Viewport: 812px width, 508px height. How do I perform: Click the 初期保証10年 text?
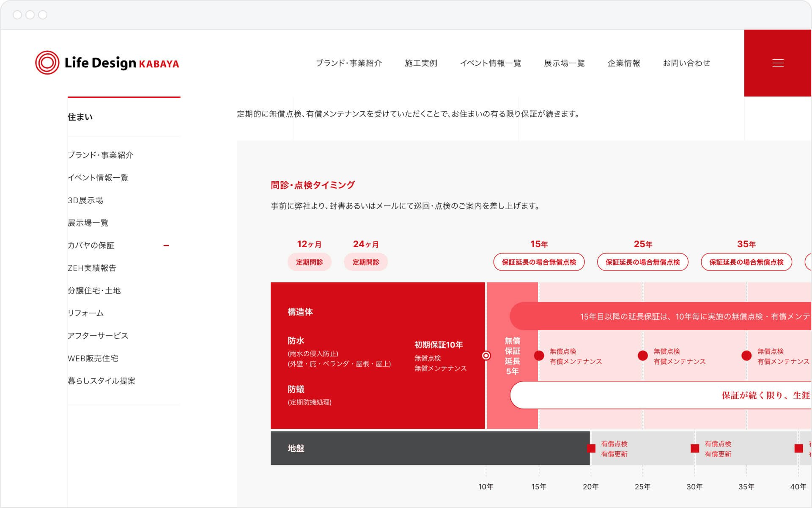click(x=439, y=345)
